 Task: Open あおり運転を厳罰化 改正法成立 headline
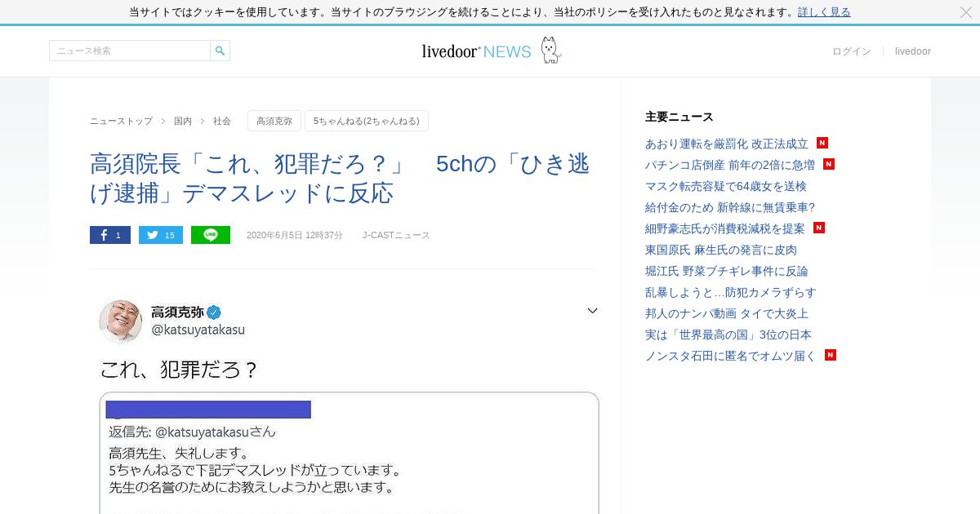[x=727, y=144]
